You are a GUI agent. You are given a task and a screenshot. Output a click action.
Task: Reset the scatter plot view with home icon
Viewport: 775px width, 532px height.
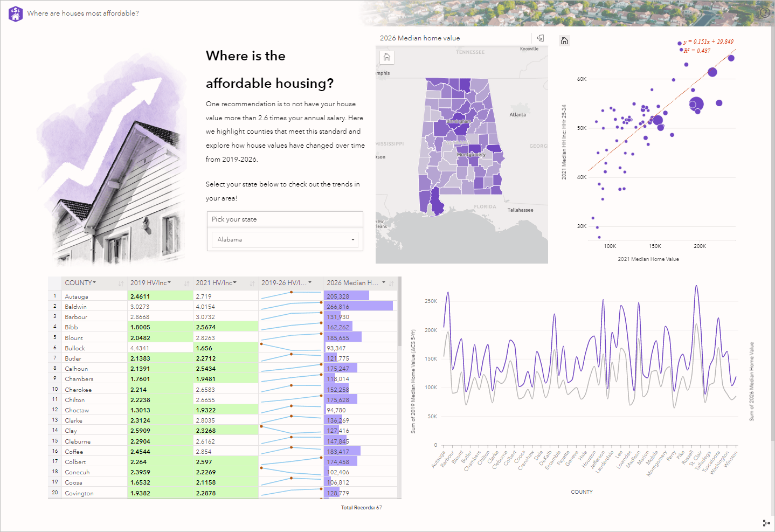tap(564, 40)
